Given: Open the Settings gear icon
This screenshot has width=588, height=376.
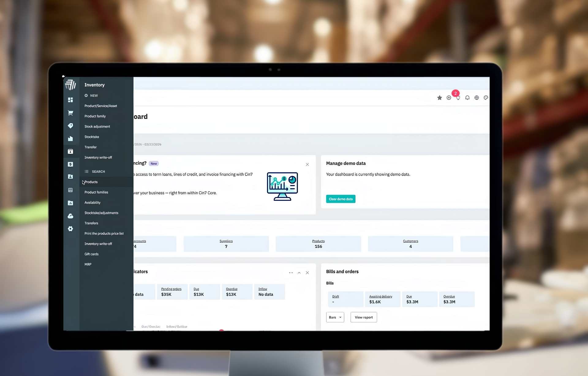Looking at the screenshot, I should pyautogui.click(x=70, y=229).
